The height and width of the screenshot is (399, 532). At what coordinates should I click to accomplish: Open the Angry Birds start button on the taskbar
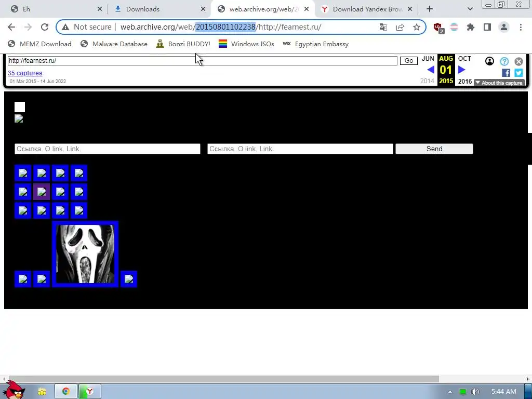tap(15, 390)
